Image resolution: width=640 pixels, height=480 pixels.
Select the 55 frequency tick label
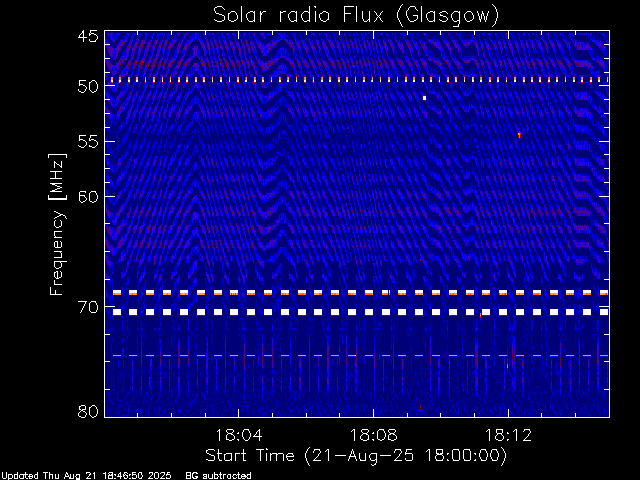(x=88, y=142)
